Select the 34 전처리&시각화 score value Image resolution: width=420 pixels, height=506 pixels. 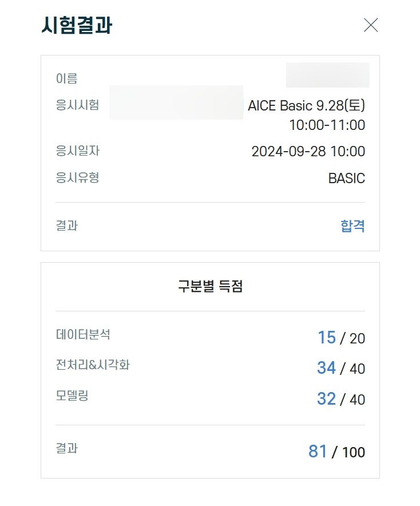click(x=326, y=368)
